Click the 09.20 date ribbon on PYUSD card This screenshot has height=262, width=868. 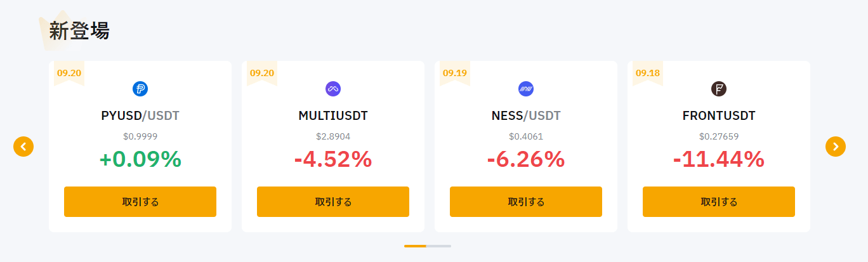point(69,73)
